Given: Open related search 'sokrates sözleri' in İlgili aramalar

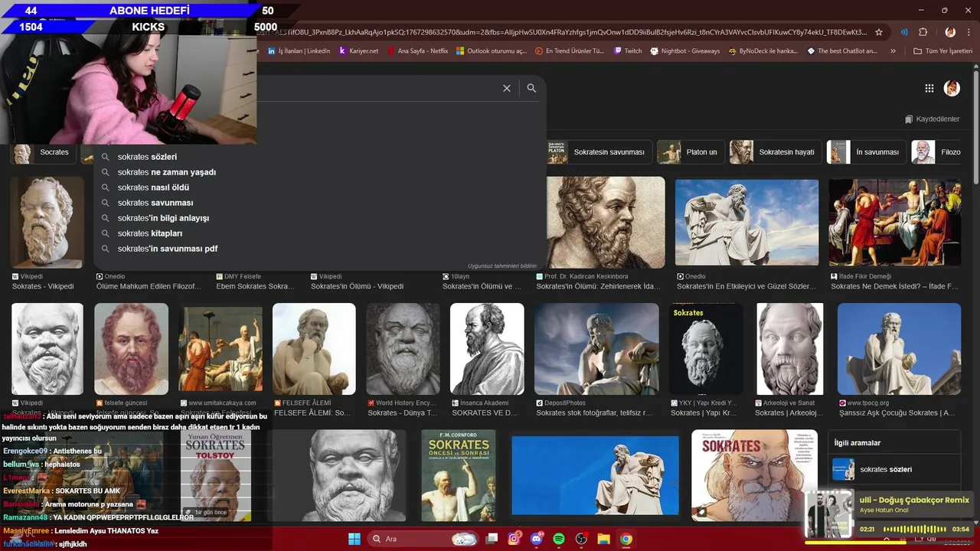Looking at the screenshot, I should [894, 469].
